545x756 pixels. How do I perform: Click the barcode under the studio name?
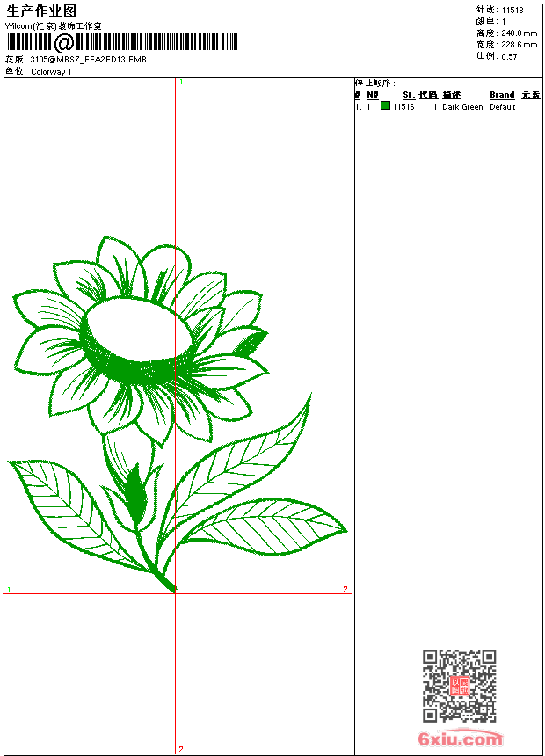122,42
